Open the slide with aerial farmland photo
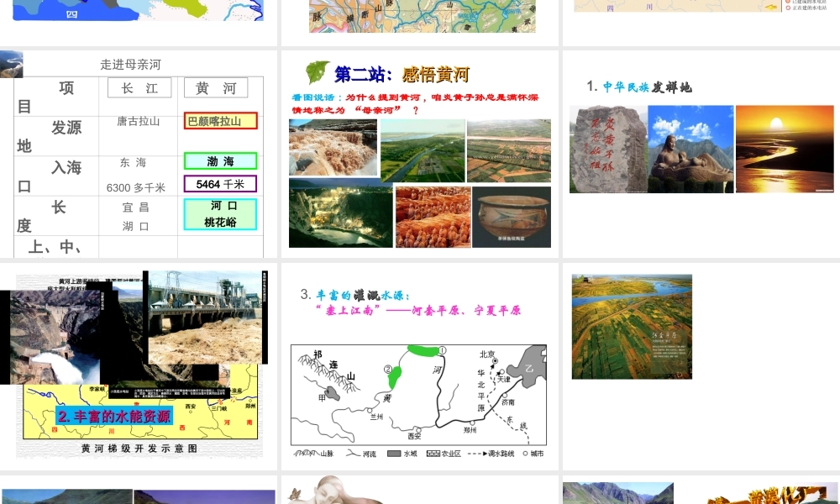 [701, 366]
